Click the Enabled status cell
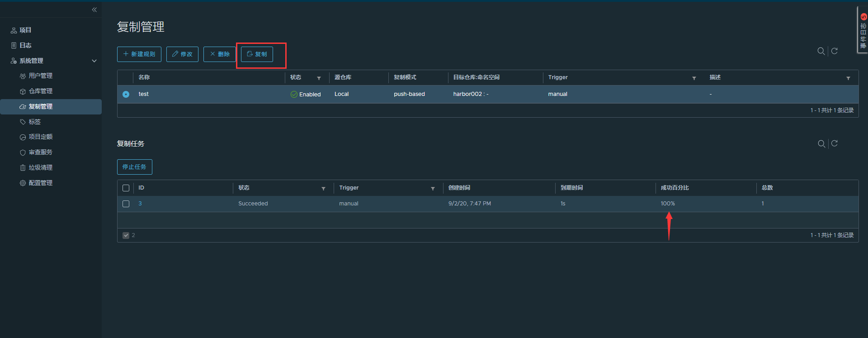This screenshot has height=338, width=868. pyautogui.click(x=306, y=95)
